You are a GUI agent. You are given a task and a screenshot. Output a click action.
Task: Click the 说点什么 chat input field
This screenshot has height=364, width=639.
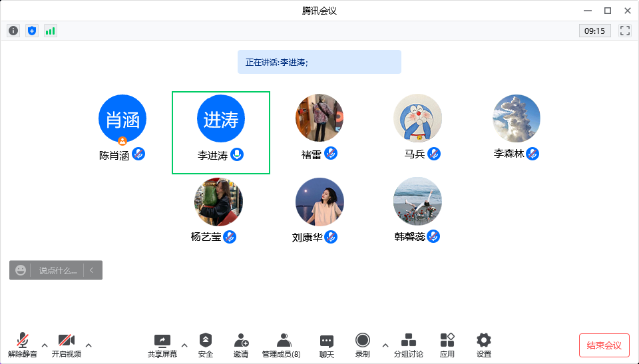click(57, 270)
